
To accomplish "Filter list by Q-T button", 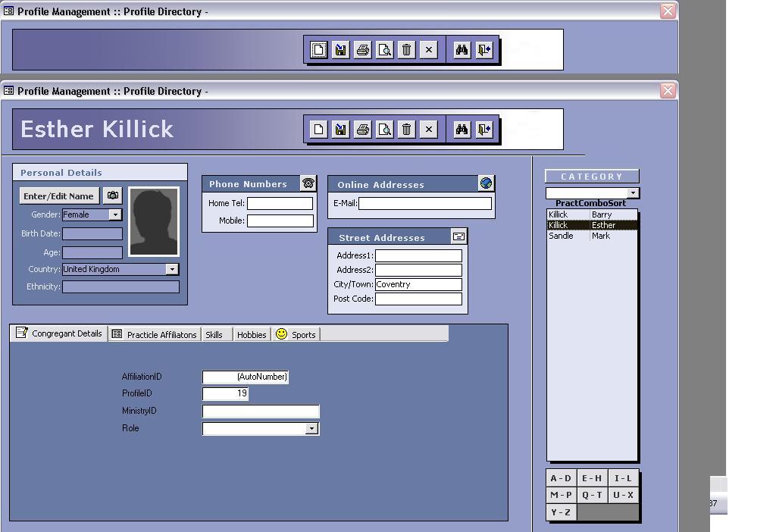I will click(592, 495).
